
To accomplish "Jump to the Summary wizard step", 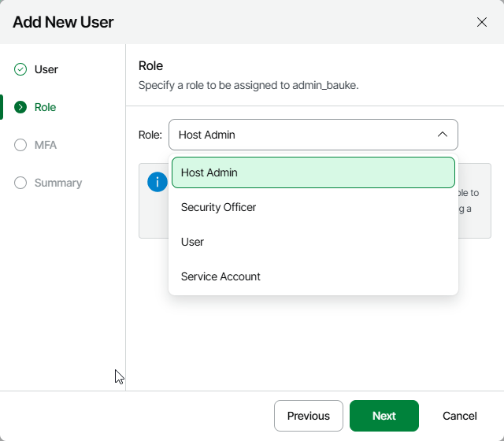I will [58, 183].
